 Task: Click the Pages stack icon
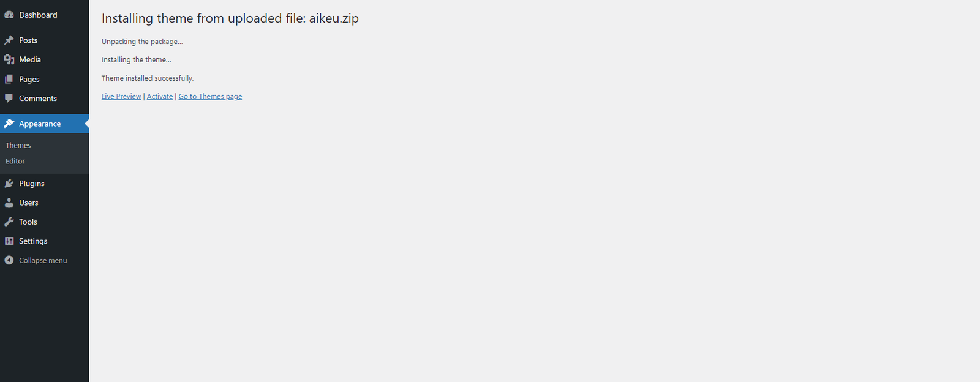(x=9, y=79)
